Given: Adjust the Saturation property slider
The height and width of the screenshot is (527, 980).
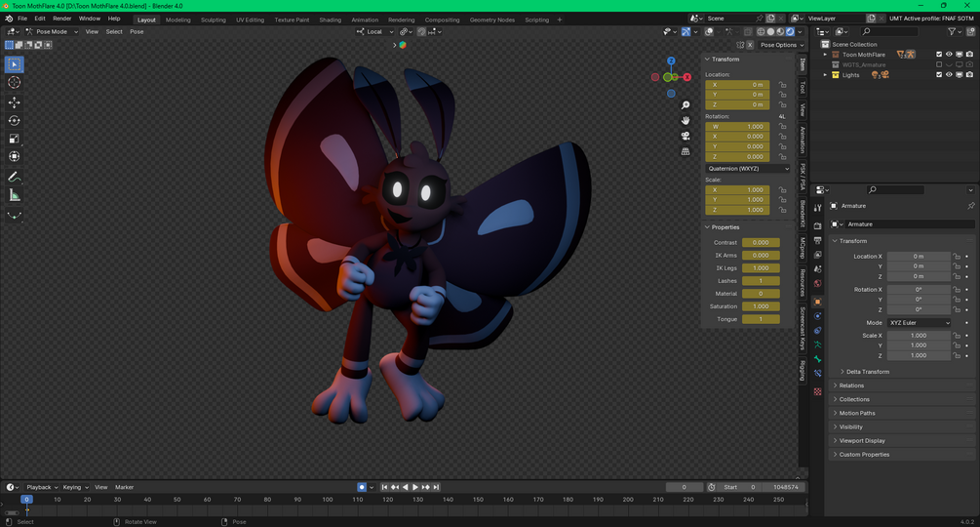Looking at the screenshot, I should [x=761, y=306].
